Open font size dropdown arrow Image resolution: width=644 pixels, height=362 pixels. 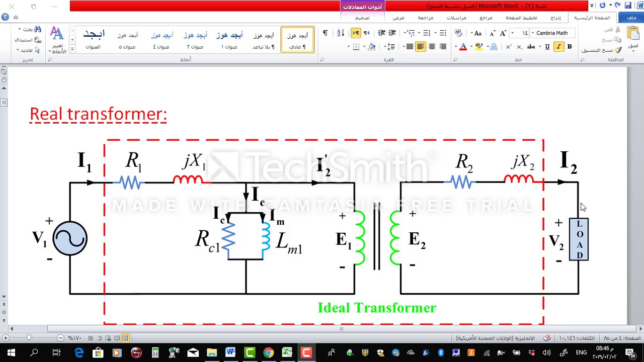coord(512,33)
